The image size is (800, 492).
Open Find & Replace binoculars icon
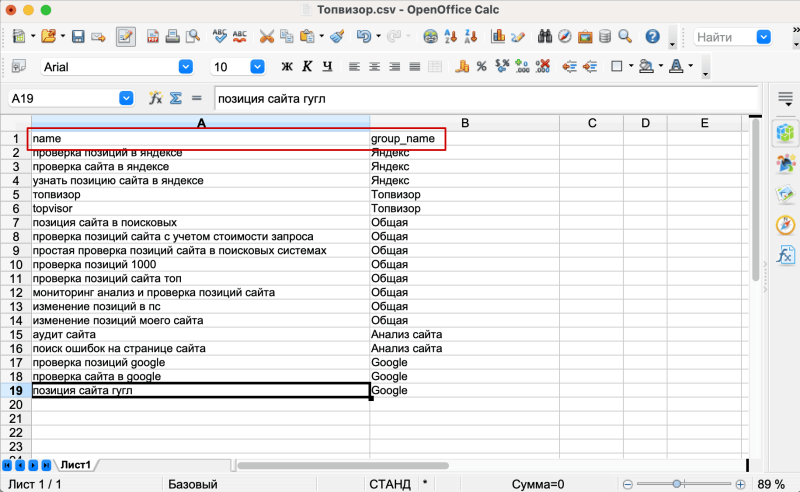click(x=545, y=37)
